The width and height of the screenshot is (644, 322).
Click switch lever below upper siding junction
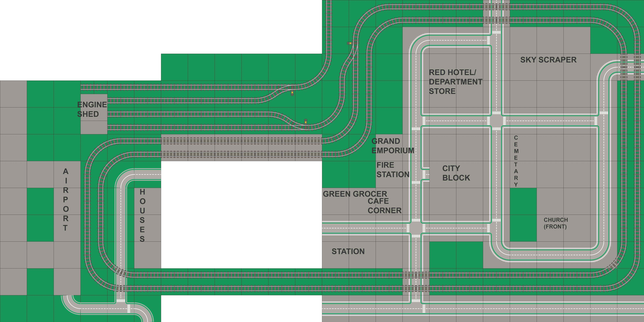292,93
